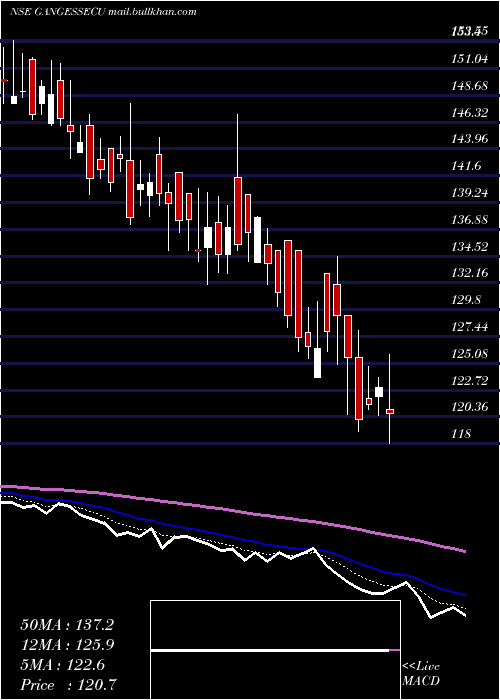Click the 148.68 price axis label
500x700 pixels.
(x=468, y=85)
